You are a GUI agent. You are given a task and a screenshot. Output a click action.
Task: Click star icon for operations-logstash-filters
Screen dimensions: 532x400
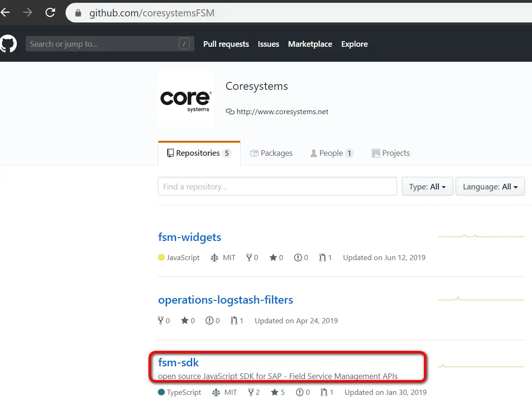pos(185,320)
